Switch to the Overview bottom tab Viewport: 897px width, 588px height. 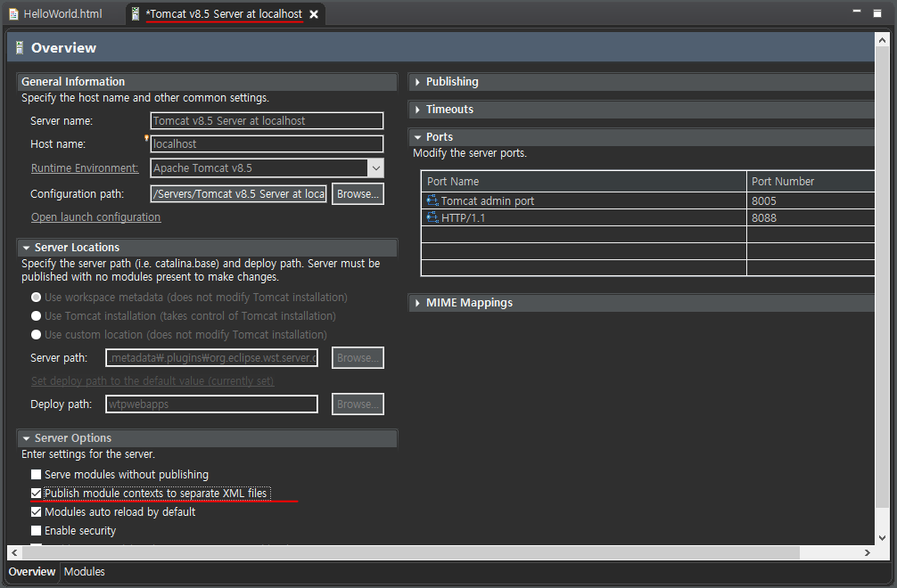point(31,572)
